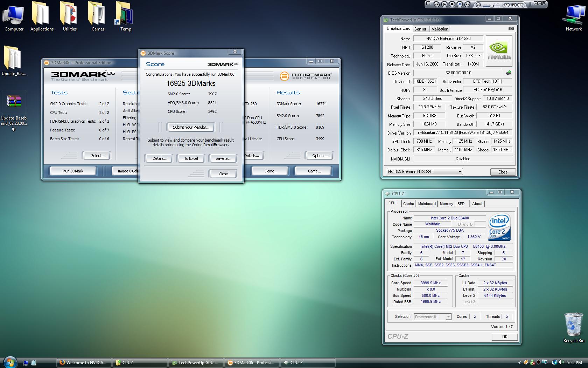Open the Mainboard tab in CPU-Z
The width and height of the screenshot is (588, 368).
point(427,204)
